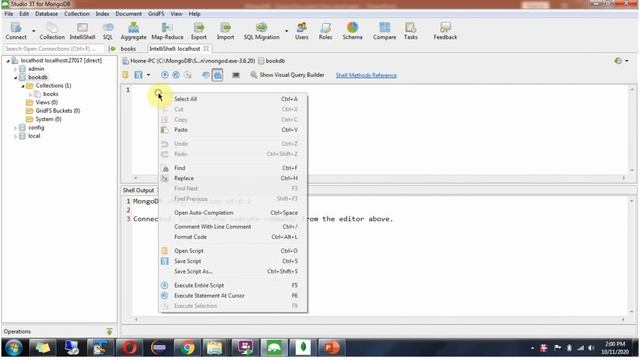This screenshot has width=640, height=360.
Task: Open the Database menu
Action: [46, 13]
